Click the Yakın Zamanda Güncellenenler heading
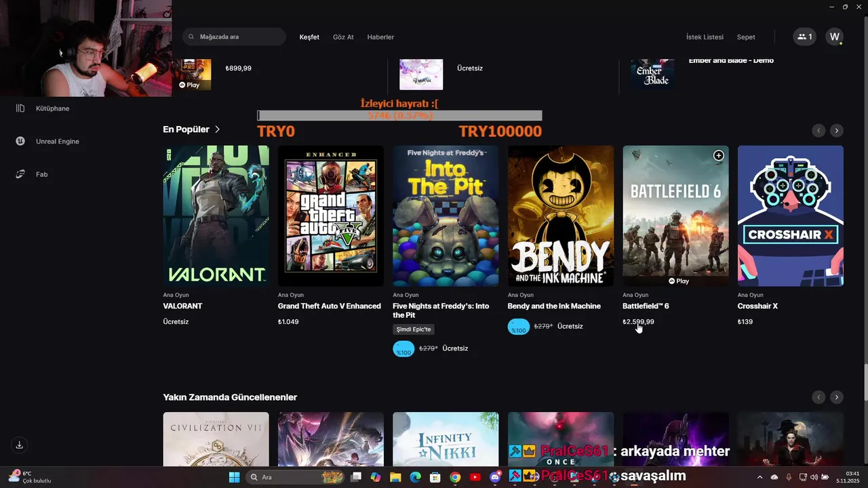This screenshot has width=868, height=488. tap(230, 397)
